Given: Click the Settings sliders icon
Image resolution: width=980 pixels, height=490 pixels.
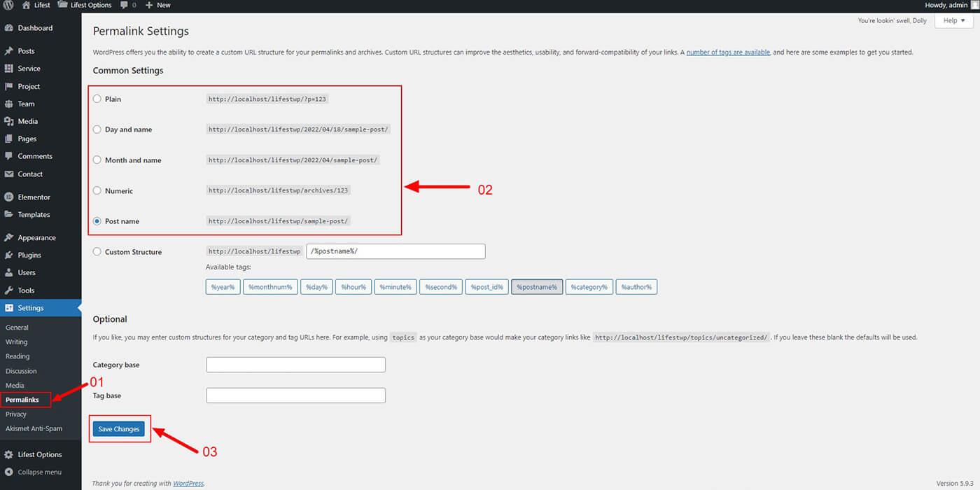Looking at the screenshot, I should (x=8, y=308).
